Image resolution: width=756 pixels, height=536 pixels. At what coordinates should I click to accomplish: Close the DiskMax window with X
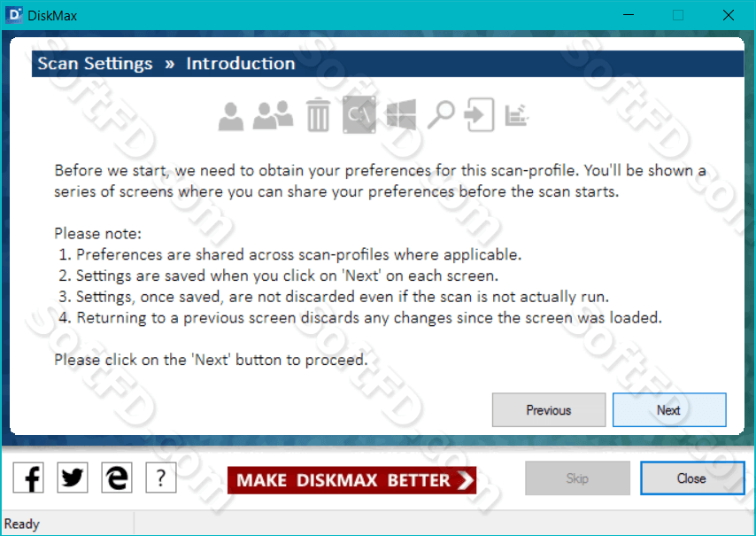[x=729, y=15]
